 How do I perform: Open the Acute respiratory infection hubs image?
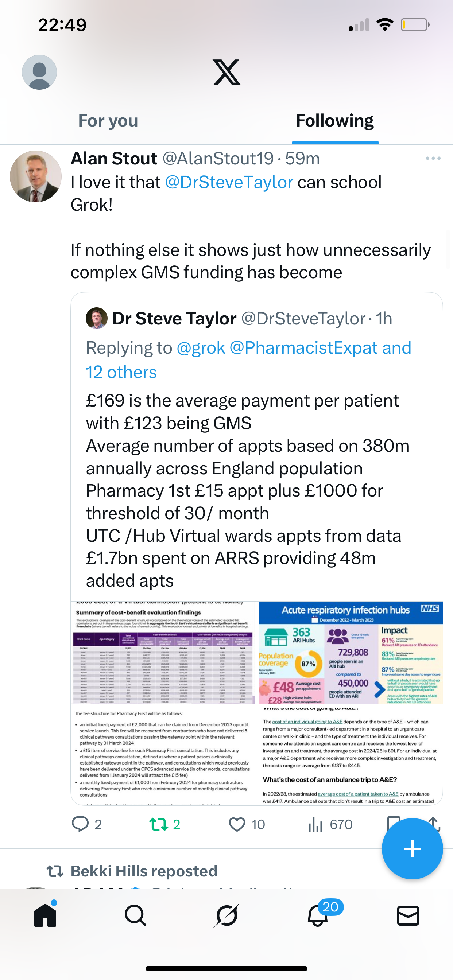[351, 653]
